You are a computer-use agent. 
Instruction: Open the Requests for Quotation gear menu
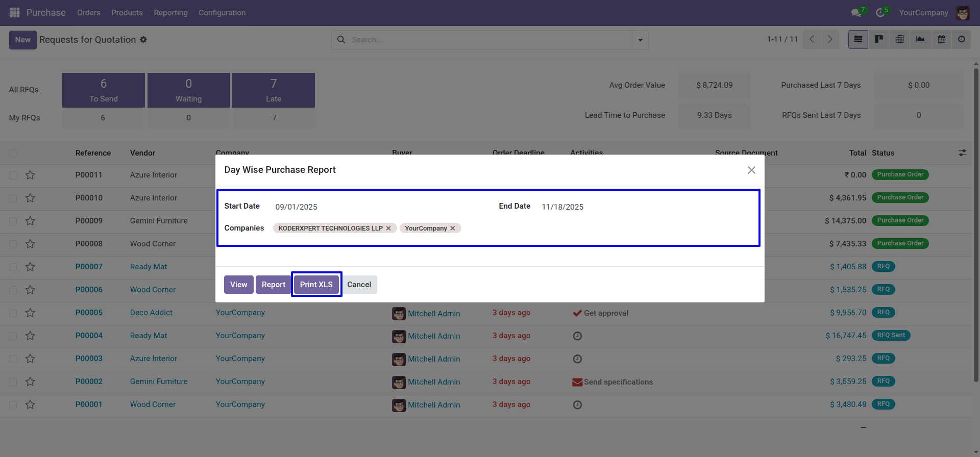(143, 40)
